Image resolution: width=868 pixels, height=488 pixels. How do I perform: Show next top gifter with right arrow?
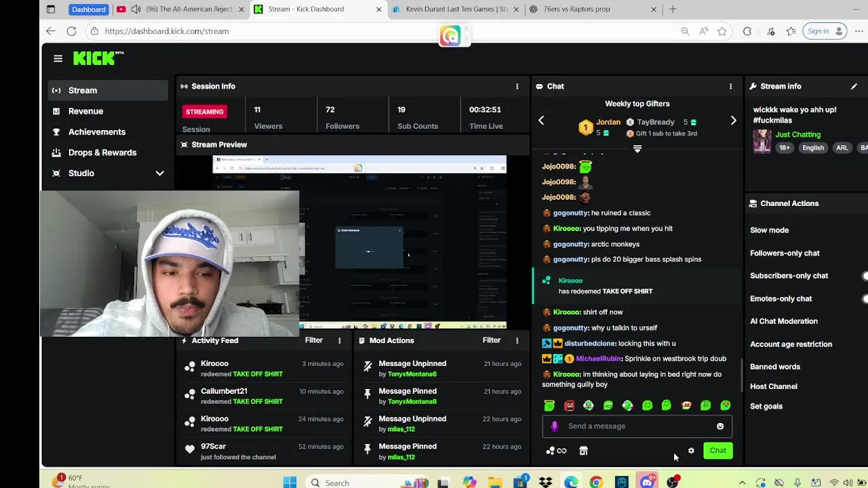click(733, 120)
